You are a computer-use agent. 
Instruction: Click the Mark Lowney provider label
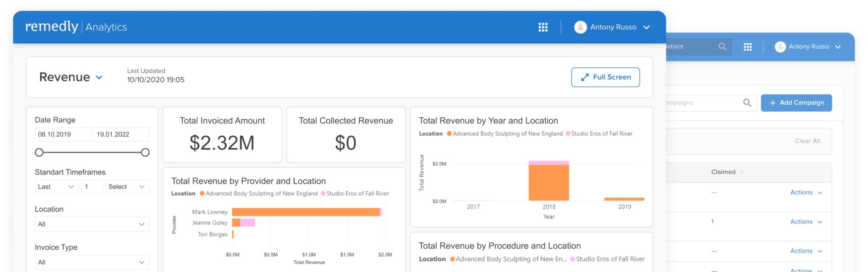[210, 212]
